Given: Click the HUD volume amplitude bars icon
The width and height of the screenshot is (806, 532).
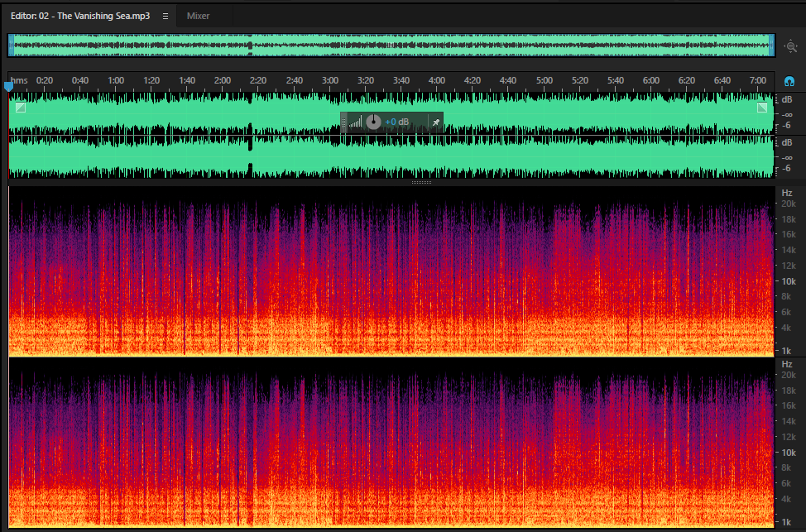Looking at the screenshot, I should pyautogui.click(x=355, y=122).
